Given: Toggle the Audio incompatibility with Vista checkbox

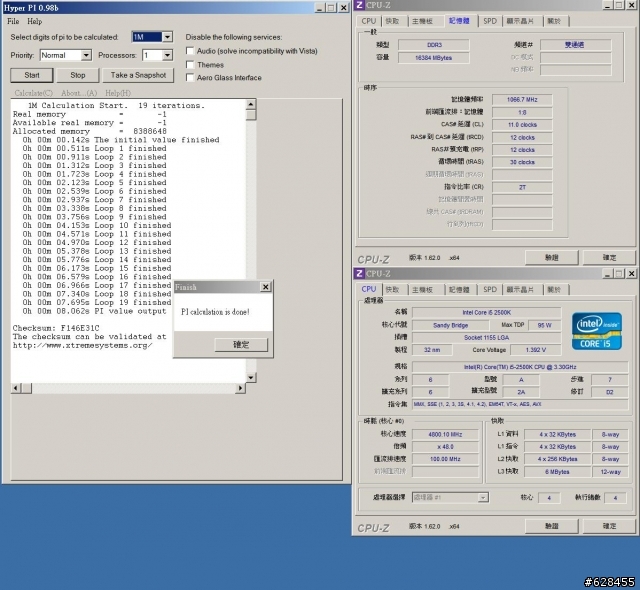Looking at the screenshot, I should pyautogui.click(x=190, y=51).
